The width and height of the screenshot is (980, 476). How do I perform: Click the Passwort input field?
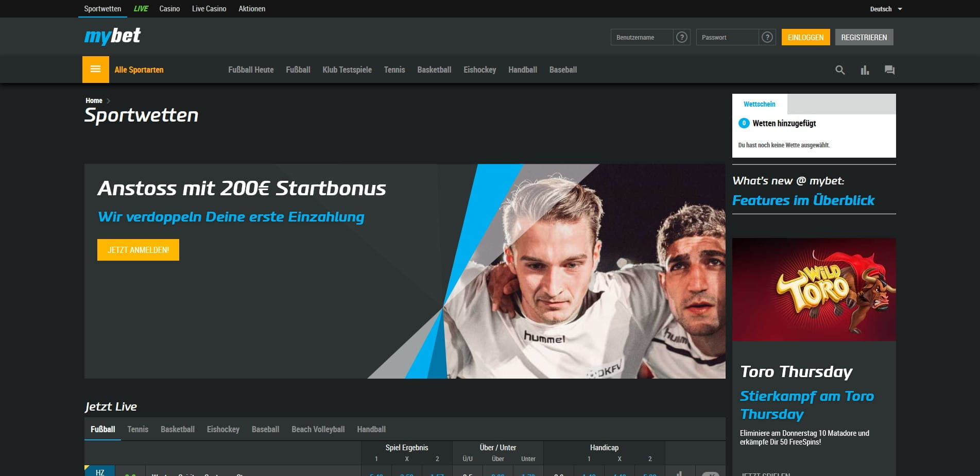(x=727, y=37)
